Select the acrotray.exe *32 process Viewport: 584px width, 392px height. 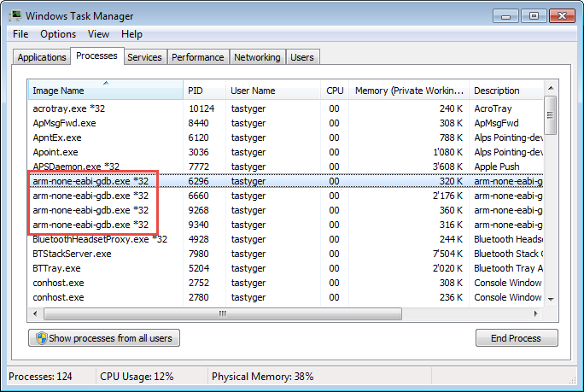285,108
